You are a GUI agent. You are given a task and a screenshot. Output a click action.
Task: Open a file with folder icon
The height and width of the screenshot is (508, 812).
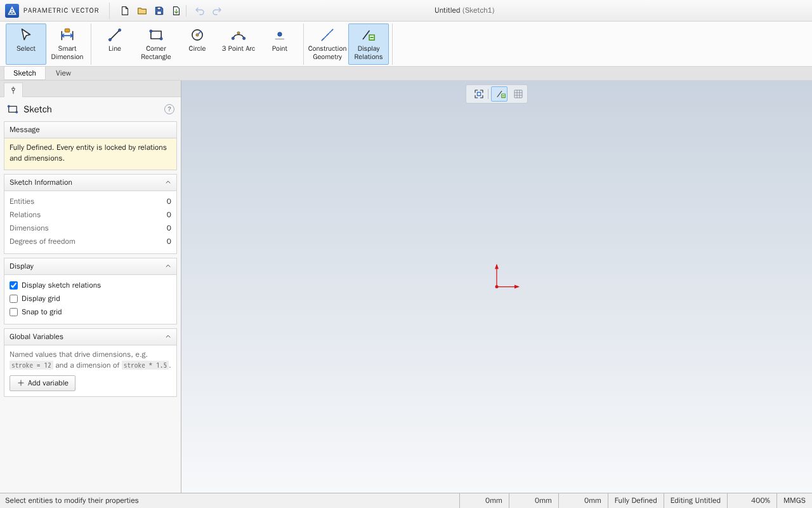coord(142,11)
